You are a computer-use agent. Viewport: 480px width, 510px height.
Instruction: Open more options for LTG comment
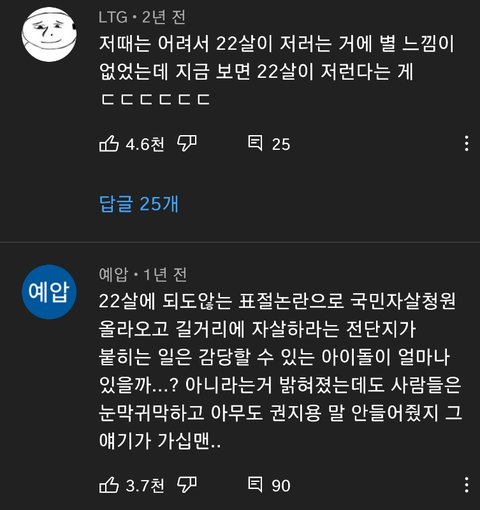click(x=467, y=144)
